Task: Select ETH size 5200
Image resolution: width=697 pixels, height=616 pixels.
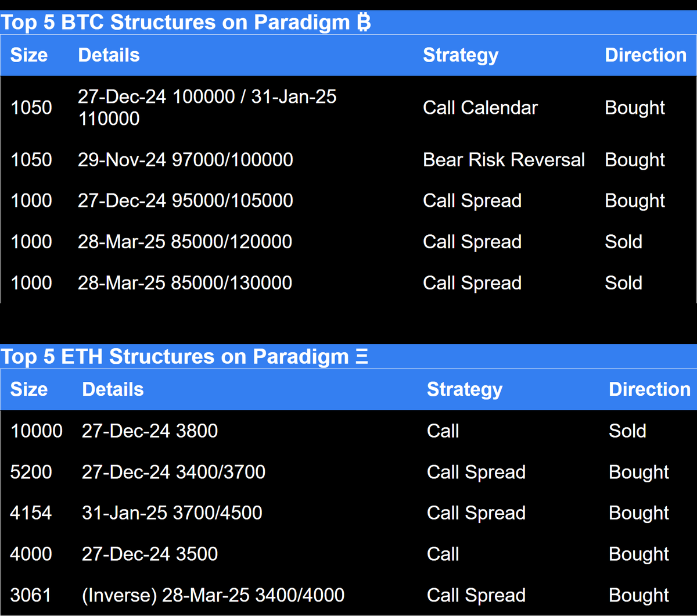Action: coord(31,472)
